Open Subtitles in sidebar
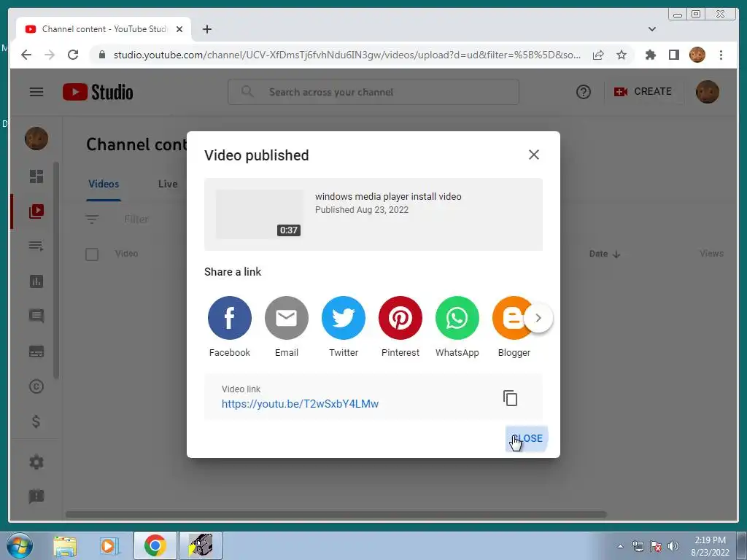 tap(36, 351)
